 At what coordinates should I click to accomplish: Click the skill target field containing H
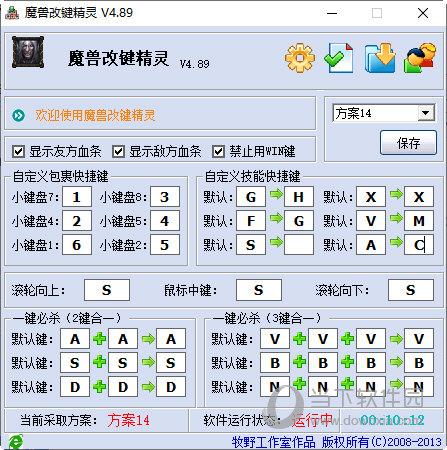[x=299, y=197]
